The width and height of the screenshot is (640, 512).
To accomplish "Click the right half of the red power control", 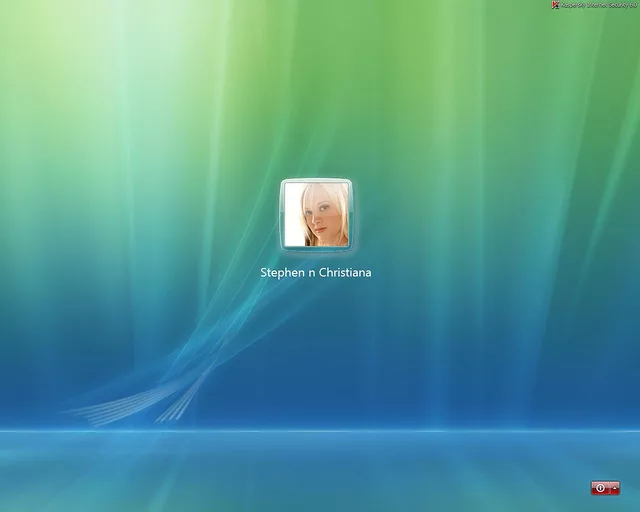I will [x=613, y=488].
